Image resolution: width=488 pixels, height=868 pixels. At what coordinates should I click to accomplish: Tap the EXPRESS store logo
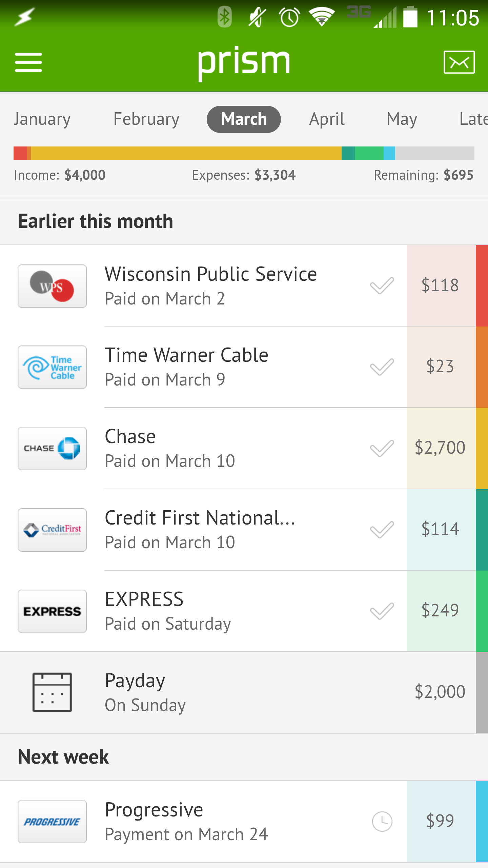pyautogui.click(x=52, y=611)
